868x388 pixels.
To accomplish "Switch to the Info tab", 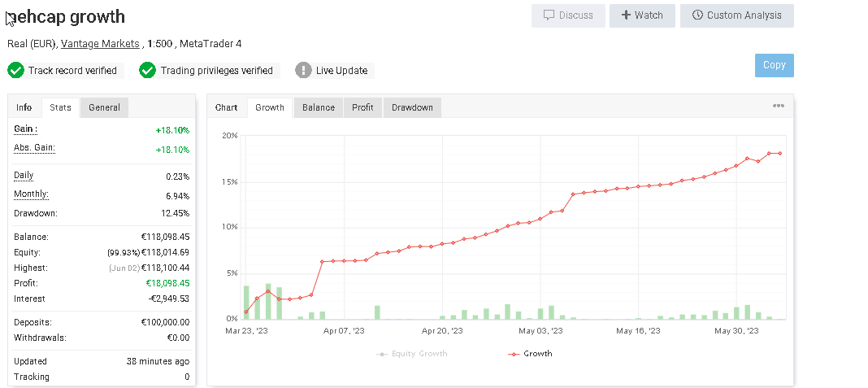I will pyautogui.click(x=24, y=107).
